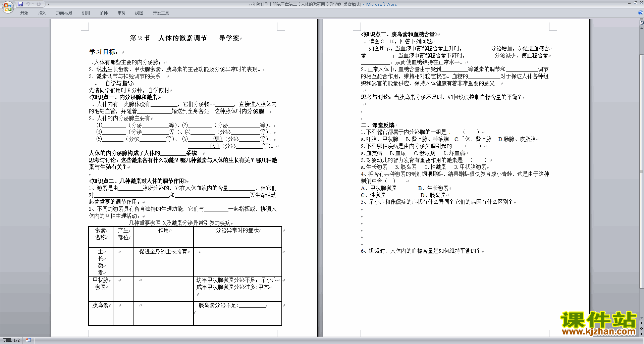This screenshot has height=344, width=644.
Task: Switch to the 页面布局 ribbon tab
Action: [64, 13]
